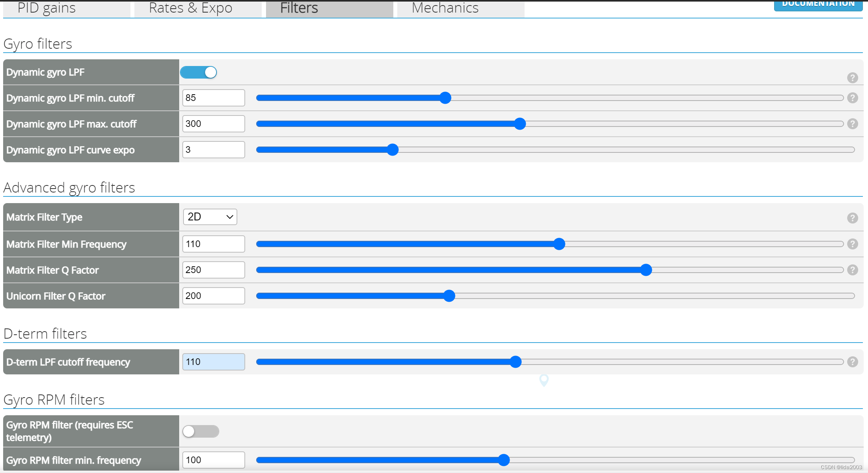
Task: Click help icon for Matrix Filter Min Frequency
Action: [851, 244]
